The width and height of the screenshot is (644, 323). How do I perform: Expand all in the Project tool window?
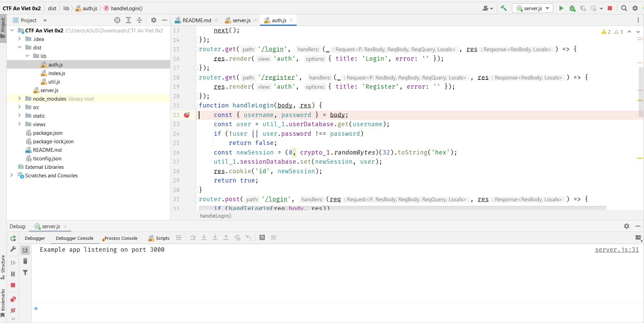click(x=129, y=20)
